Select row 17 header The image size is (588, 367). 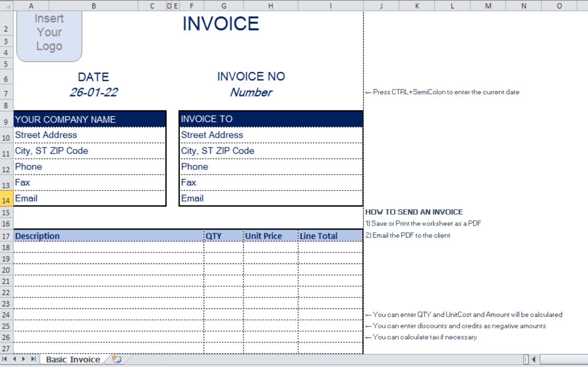click(x=6, y=236)
